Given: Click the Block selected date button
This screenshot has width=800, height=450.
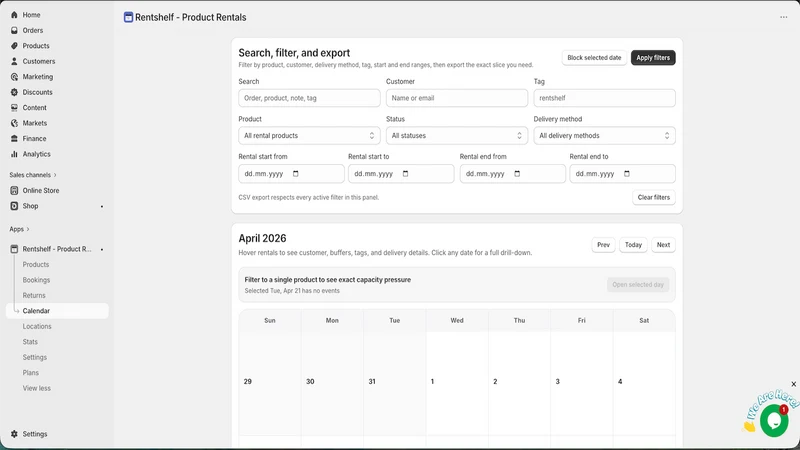Looking at the screenshot, I should [594, 58].
